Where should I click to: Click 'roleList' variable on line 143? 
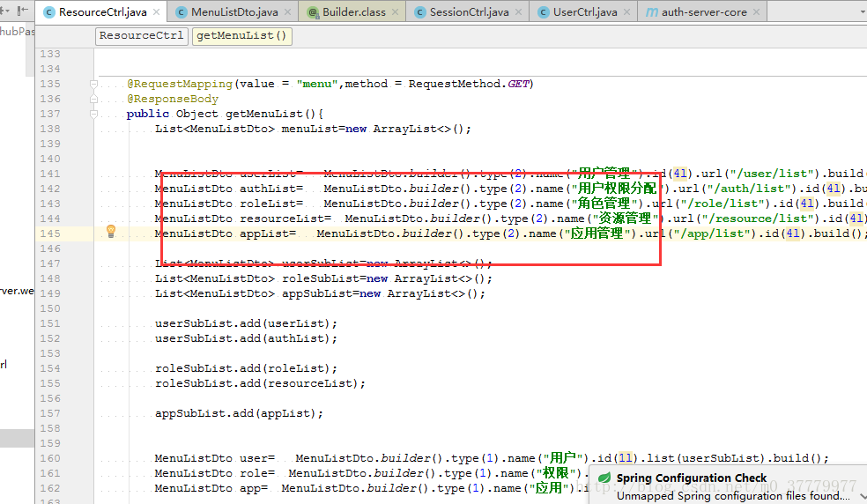coord(268,203)
